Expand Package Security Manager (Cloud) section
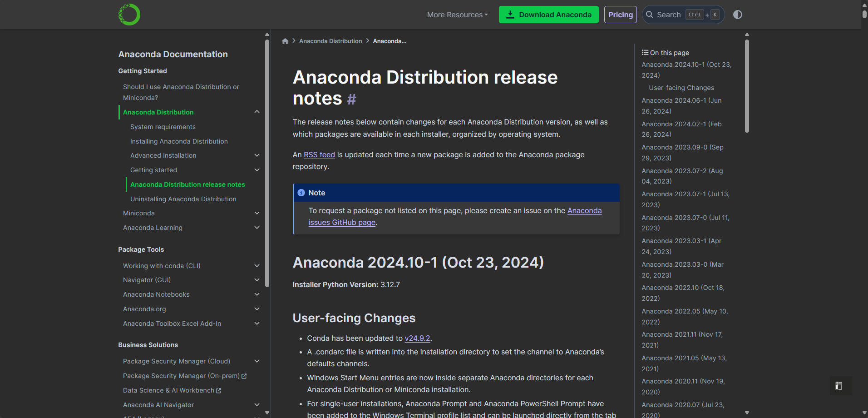The width and height of the screenshot is (868, 418). point(257,361)
